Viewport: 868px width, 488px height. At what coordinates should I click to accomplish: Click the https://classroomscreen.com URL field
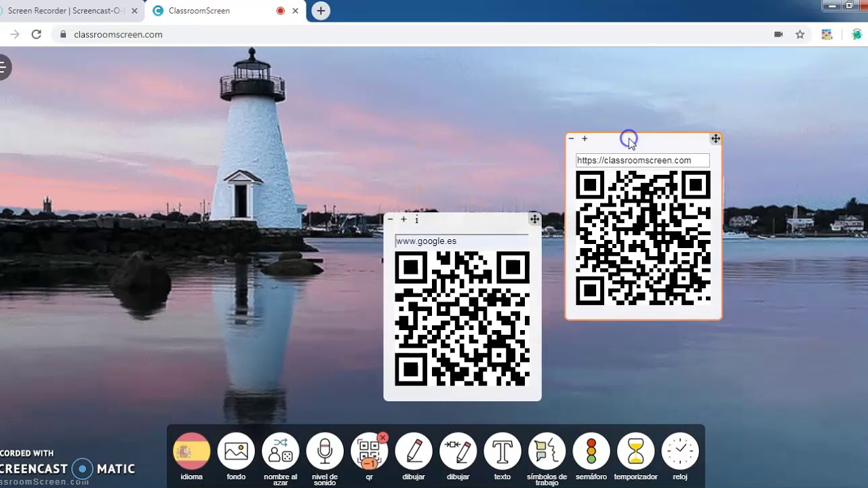(x=643, y=161)
